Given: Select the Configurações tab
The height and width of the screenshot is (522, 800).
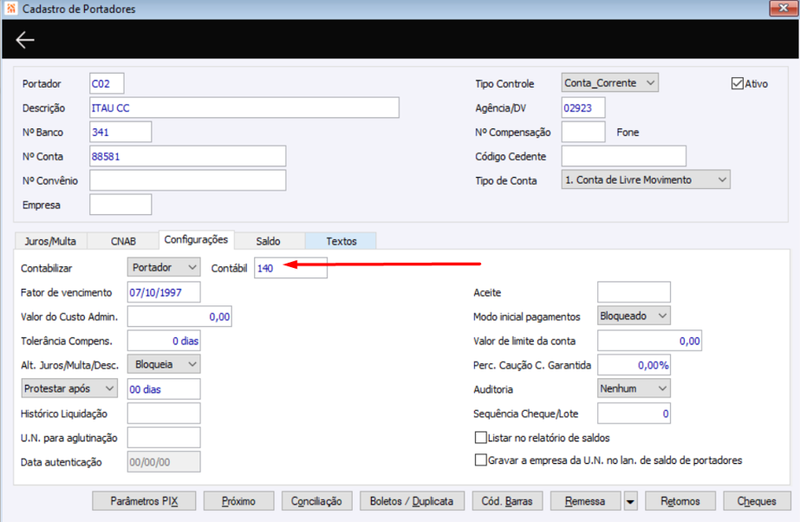Looking at the screenshot, I should point(196,239).
